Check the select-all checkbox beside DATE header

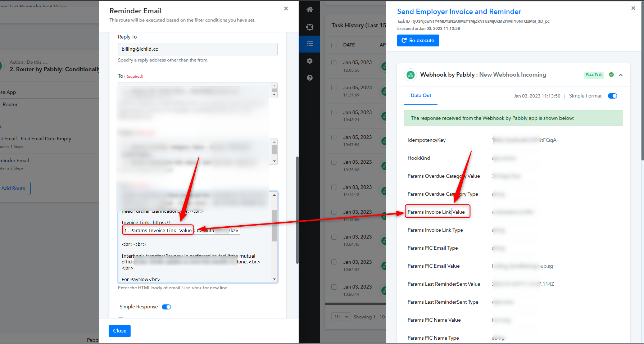click(x=334, y=45)
